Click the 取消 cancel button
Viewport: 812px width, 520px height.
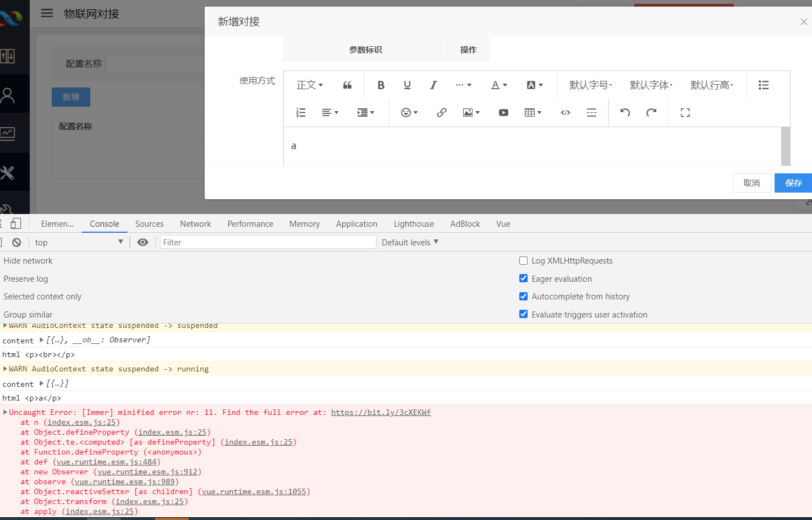click(751, 183)
